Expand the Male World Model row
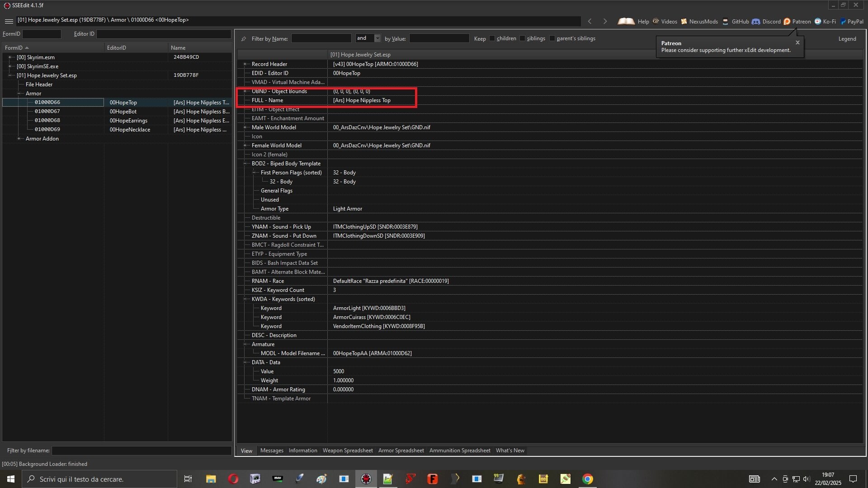The height and width of the screenshot is (488, 868). (245, 127)
